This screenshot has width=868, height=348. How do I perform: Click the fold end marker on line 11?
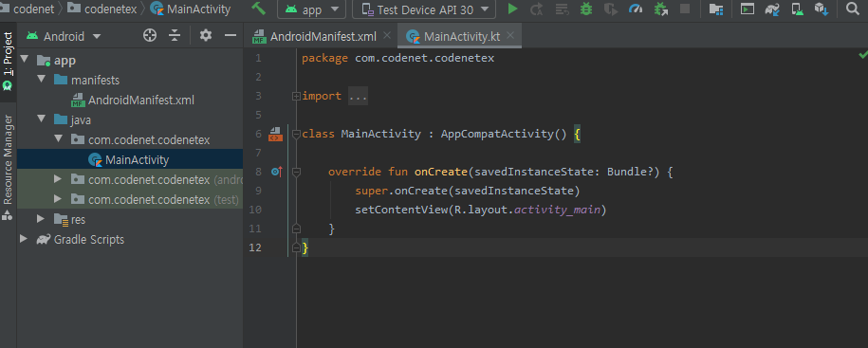pos(296,228)
